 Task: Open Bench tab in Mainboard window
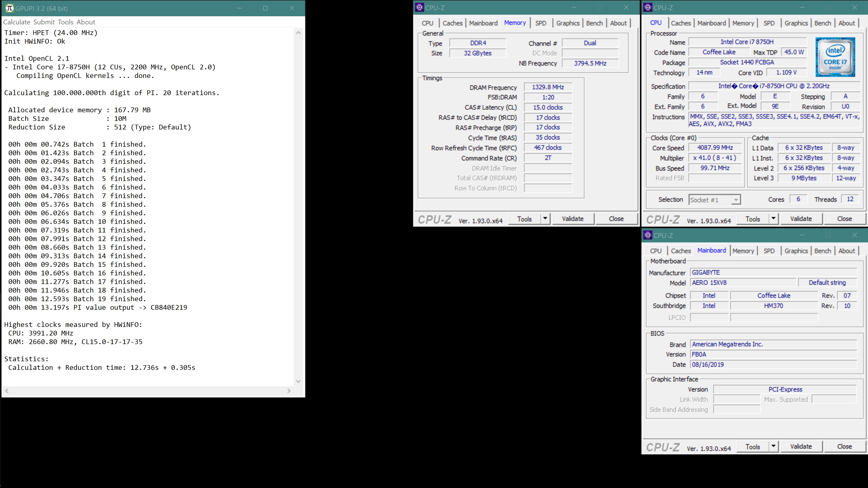[823, 251]
